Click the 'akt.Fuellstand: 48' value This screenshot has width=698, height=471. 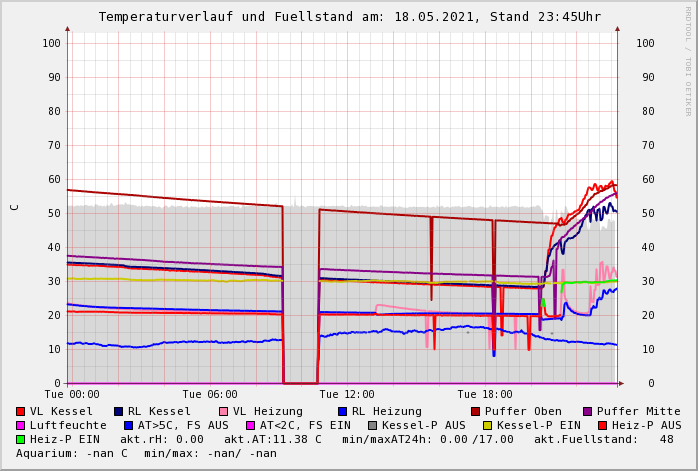pos(604,439)
